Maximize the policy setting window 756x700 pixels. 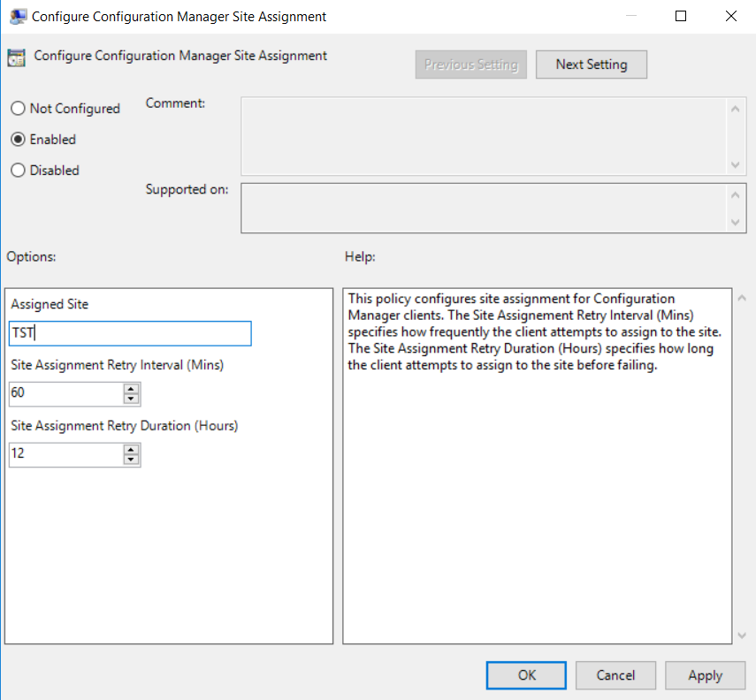[680, 16]
